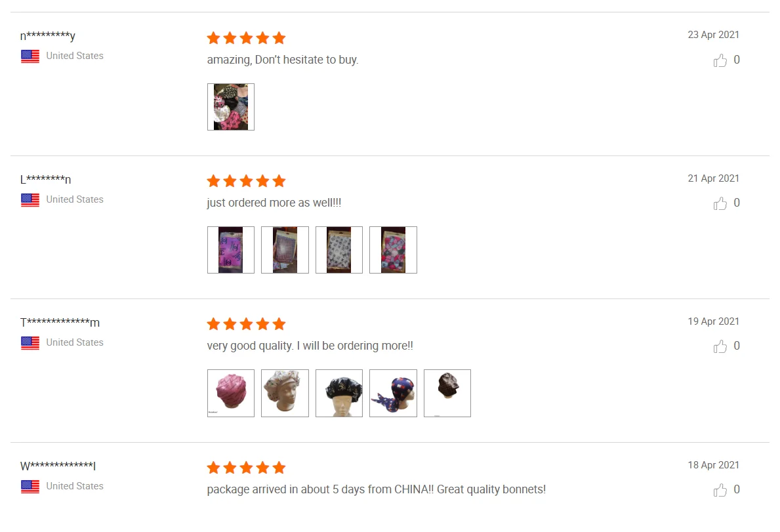Like the 18 Apr 2021 bonnets review with the thumbs-up
Image resolution: width=780 pixels, height=532 pixels.
720,490
